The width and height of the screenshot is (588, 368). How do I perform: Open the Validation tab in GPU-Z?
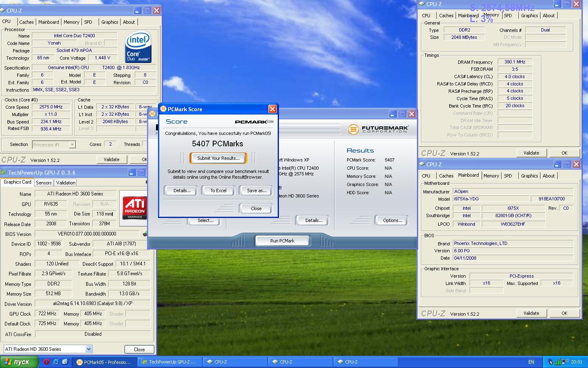[65, 183]
